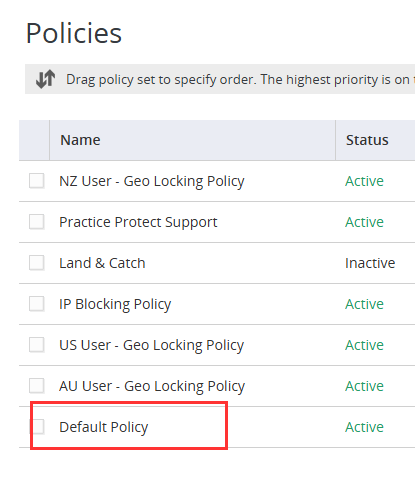Click the Active status of Default Policy

click(364, 427)
